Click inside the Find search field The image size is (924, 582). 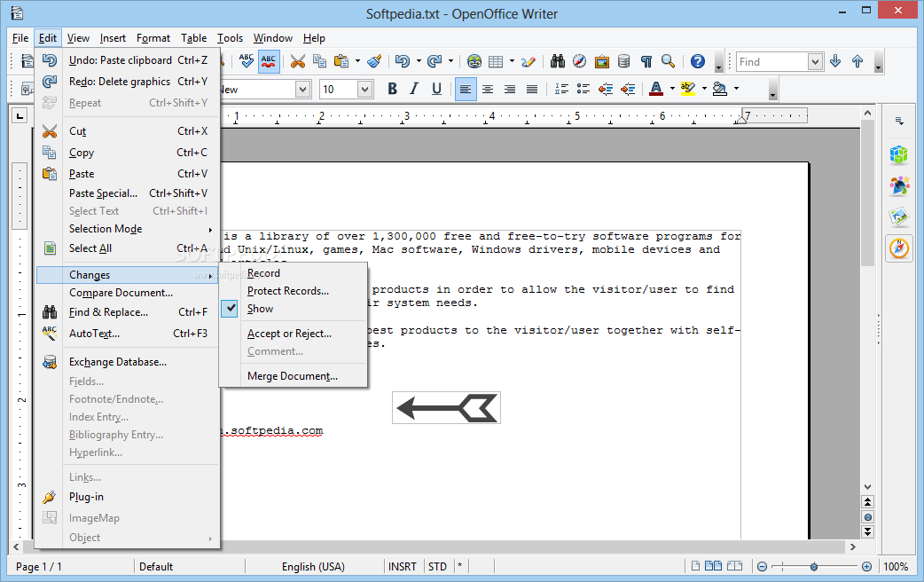(x=771, y=62)
